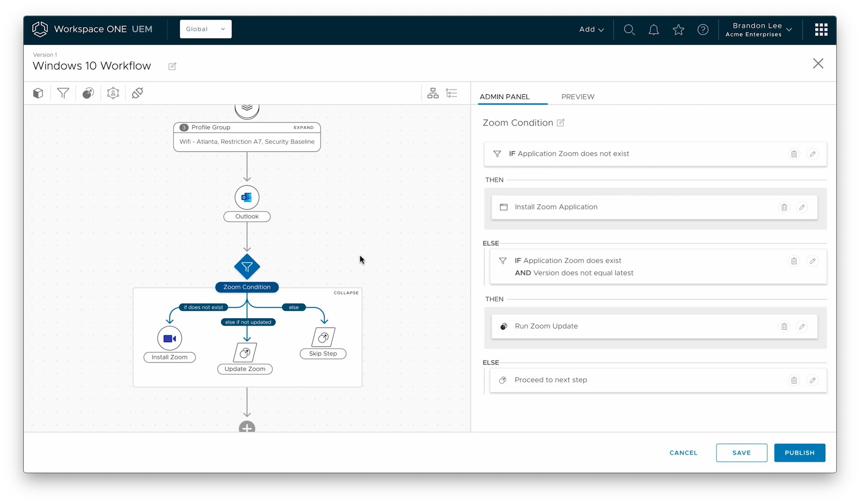The width and height of the screenshot is (860, 504).
Task: Click the Skip Step node label
Action: click(x=323, y=354)
